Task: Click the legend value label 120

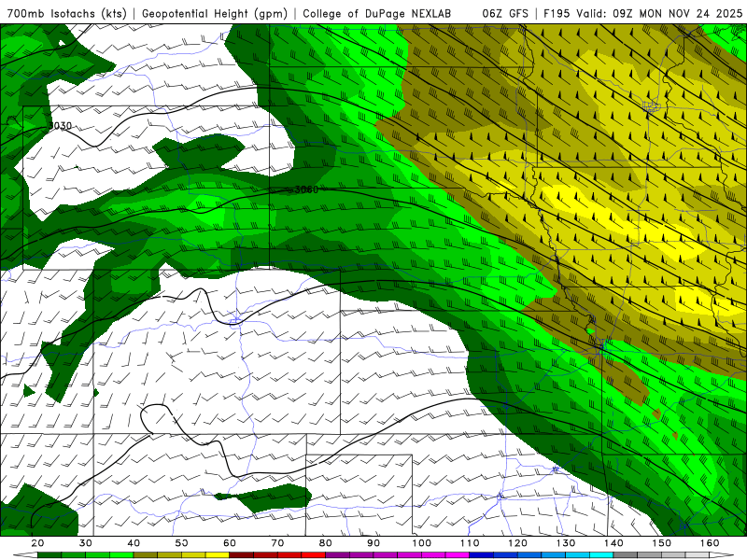Action: [518, 543]
